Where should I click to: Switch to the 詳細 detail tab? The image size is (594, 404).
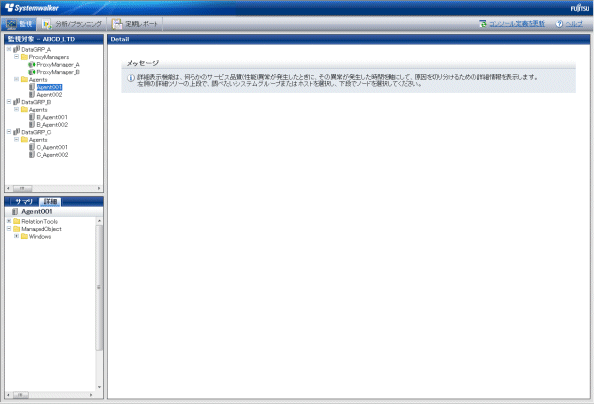(50, 202)
